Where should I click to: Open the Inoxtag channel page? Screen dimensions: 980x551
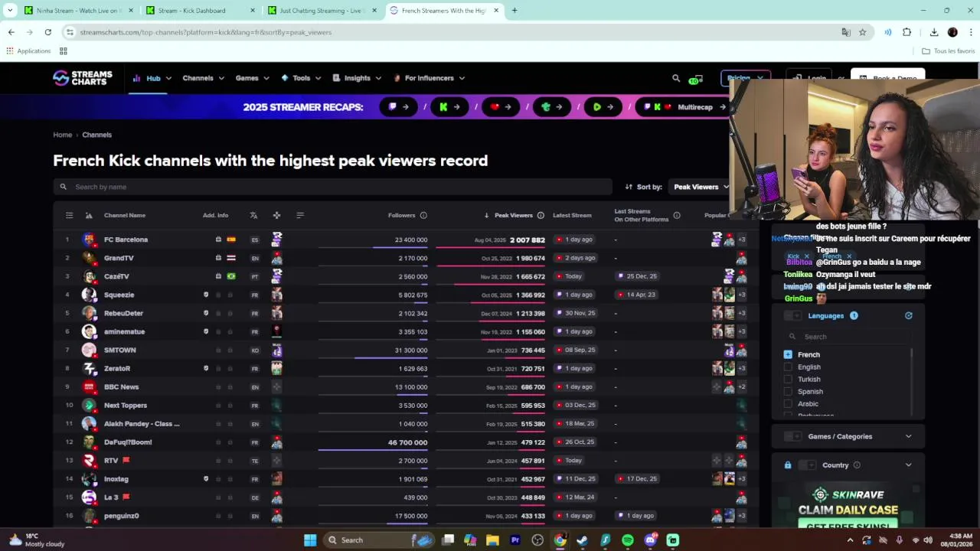click(x=116, y=479)
